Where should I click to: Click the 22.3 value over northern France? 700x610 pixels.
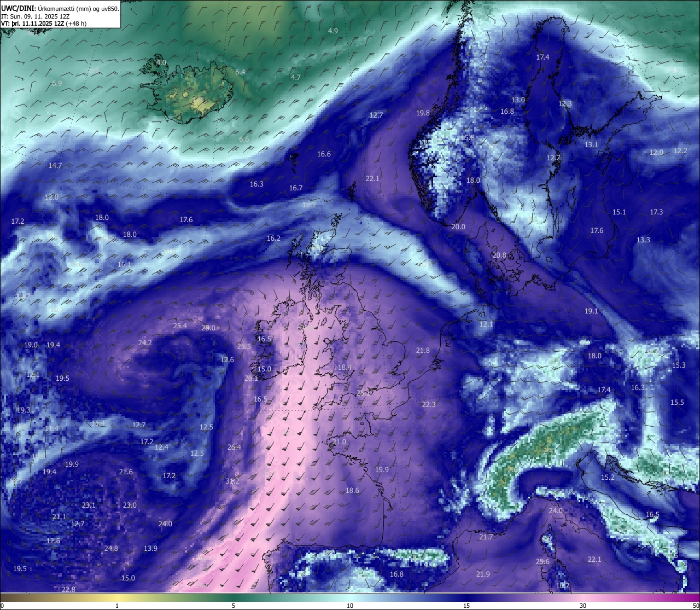(x=429, y=405)
